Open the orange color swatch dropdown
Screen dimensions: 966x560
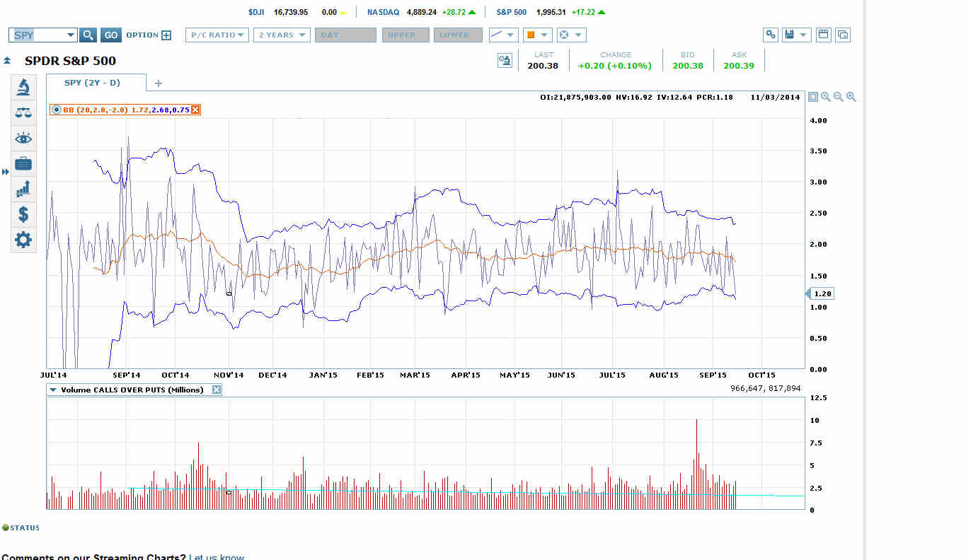[537, 35]
